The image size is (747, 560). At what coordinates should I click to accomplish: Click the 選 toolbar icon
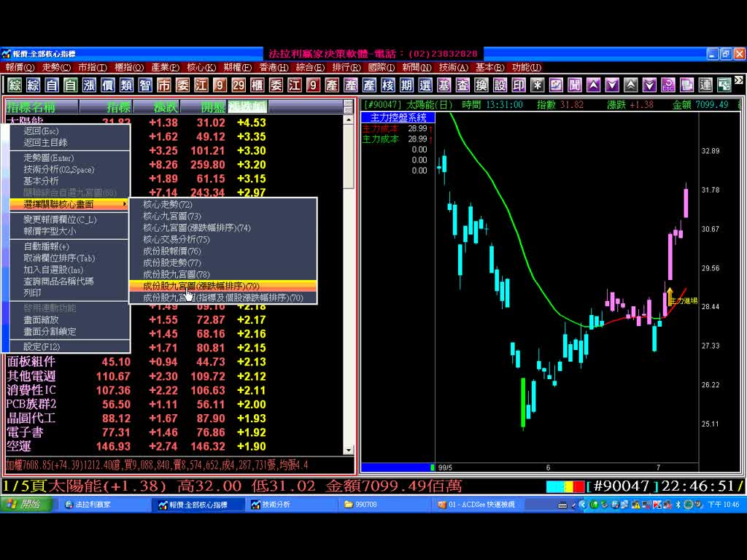click(425, 85)
